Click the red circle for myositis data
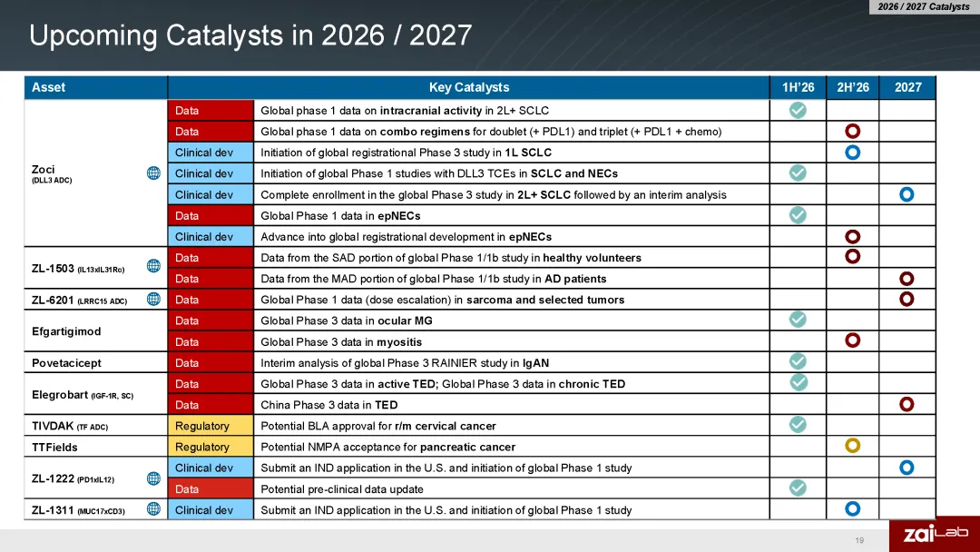 point(852,340)
